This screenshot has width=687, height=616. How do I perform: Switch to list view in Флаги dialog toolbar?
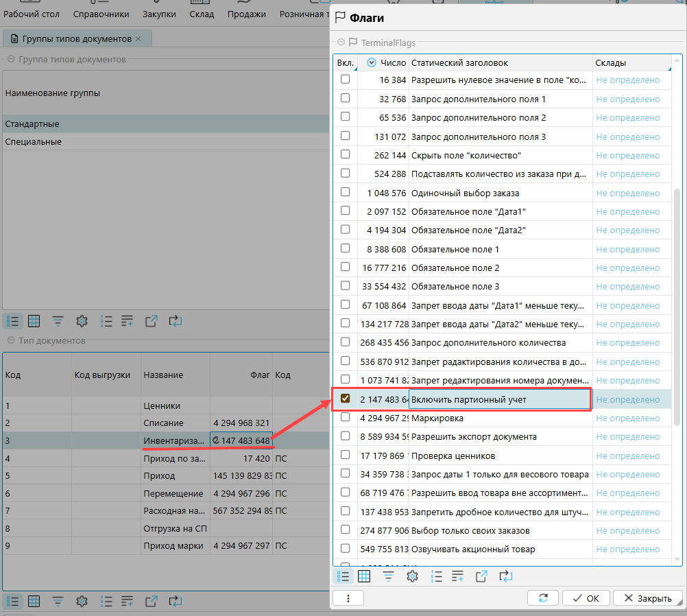[344, 576]
